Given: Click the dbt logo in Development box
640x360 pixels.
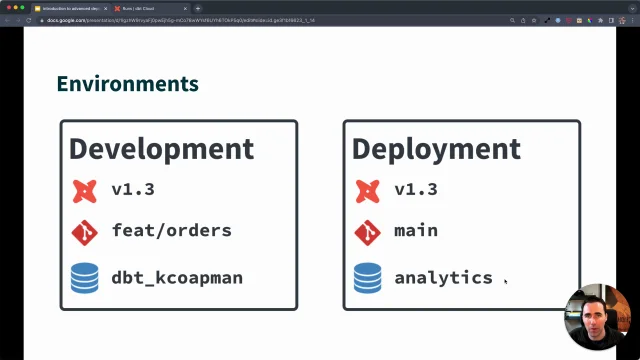Looking at the screenshot, I should (84, 191).
